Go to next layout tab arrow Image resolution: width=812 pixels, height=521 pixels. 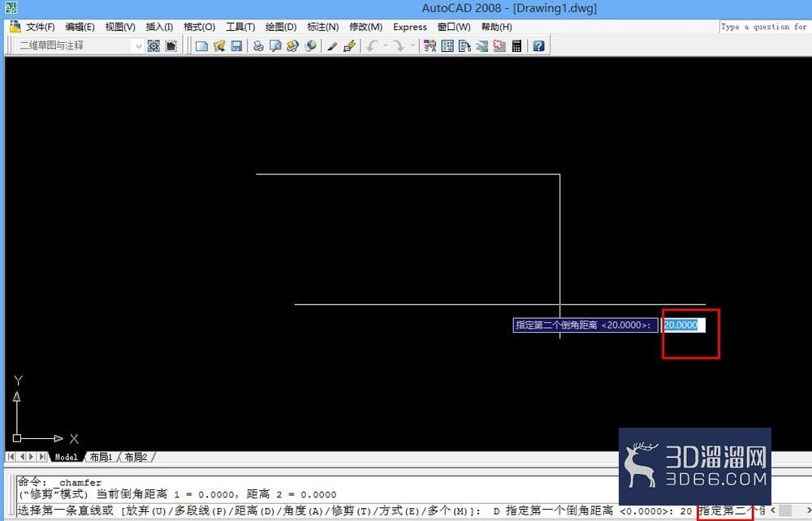click(32, 457)
